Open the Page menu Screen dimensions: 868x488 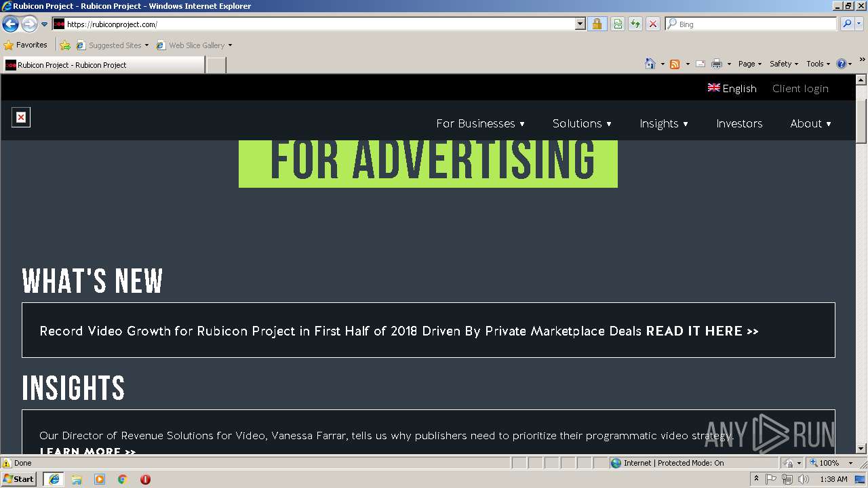(x=750, y=64)
